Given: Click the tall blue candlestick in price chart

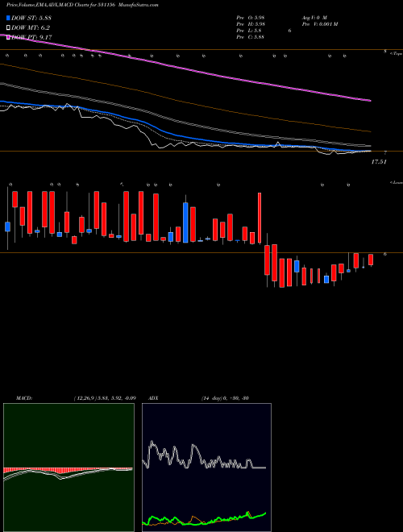Looking at the screenshot, I should pos(185,222).
